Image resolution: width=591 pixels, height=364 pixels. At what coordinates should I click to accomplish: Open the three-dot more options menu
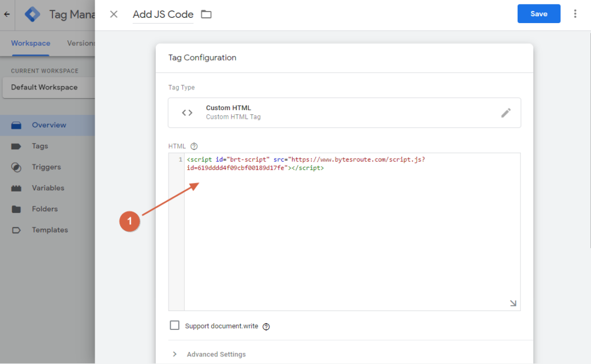575,14
